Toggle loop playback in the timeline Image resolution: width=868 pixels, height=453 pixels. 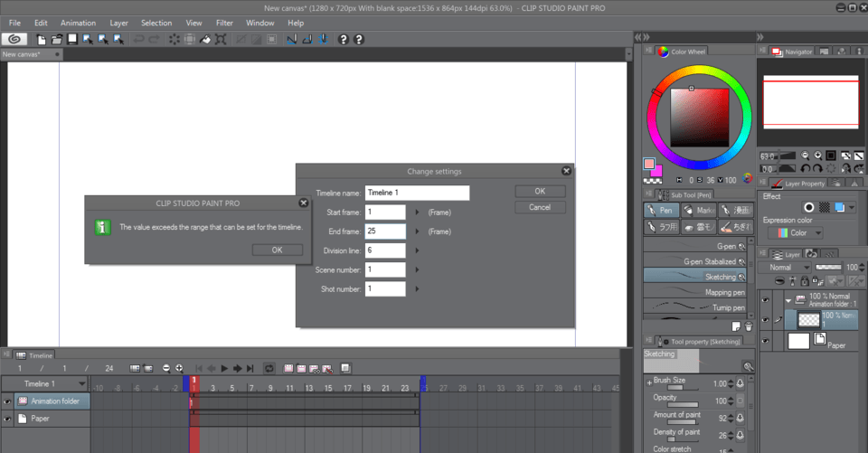point(269,369)
